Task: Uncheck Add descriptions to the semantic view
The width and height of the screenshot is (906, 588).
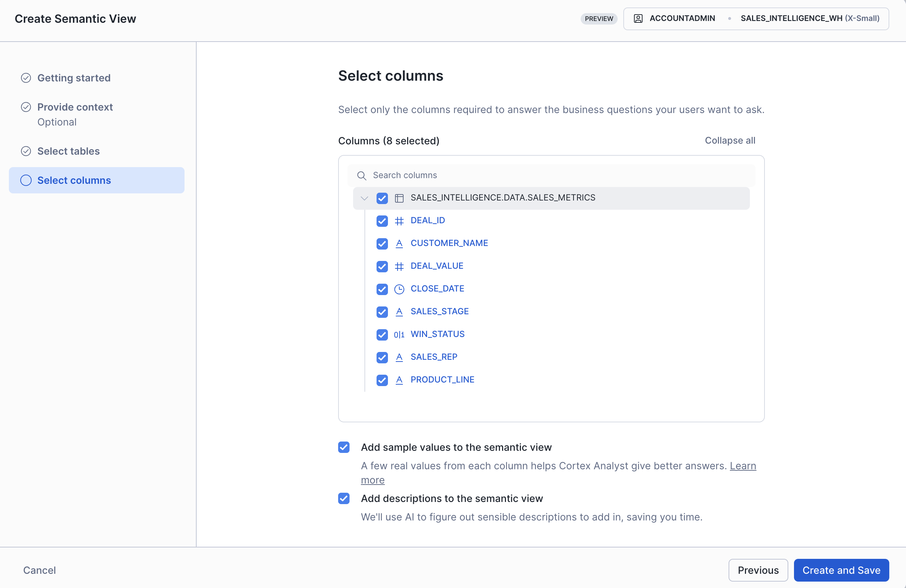Action: pyautogui.click(x=344, y=498)
